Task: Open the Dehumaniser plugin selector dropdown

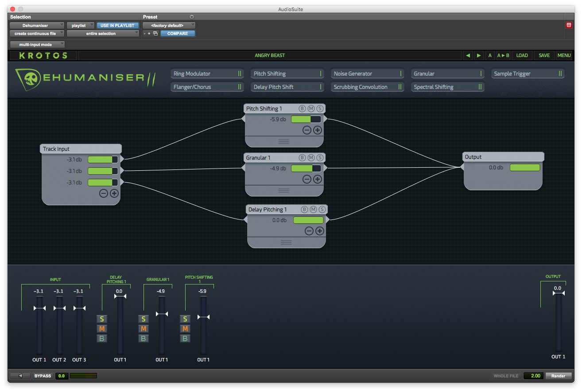Action: click(x=37, y=26)
